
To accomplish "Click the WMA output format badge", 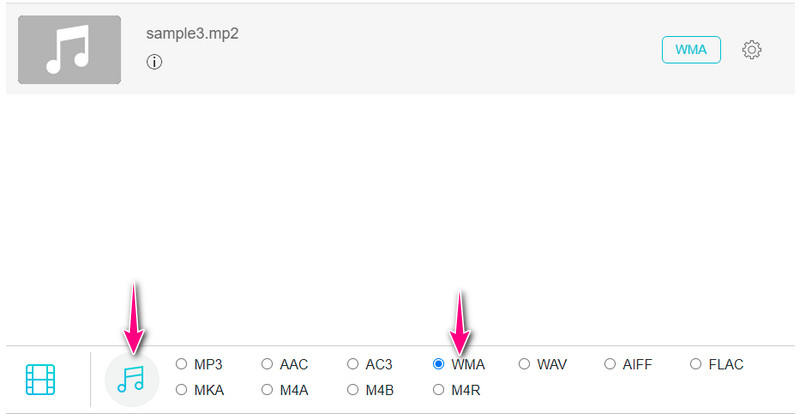I will (691, 50).
